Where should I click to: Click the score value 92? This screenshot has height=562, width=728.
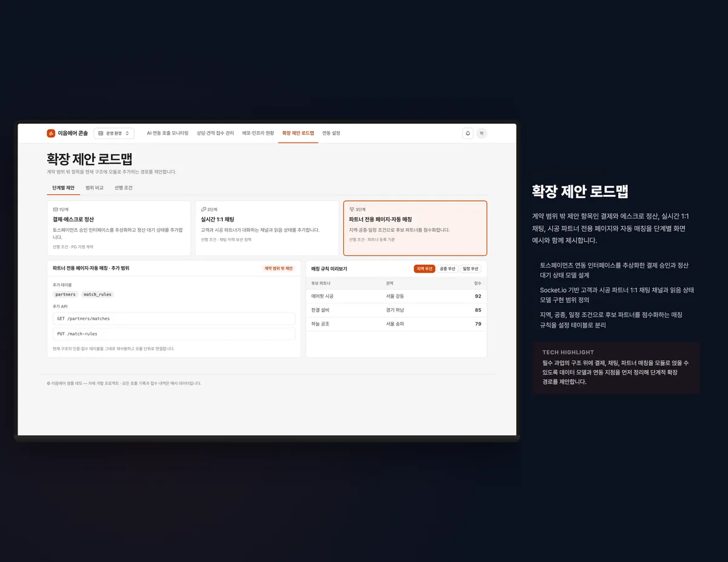coord(478,296)
